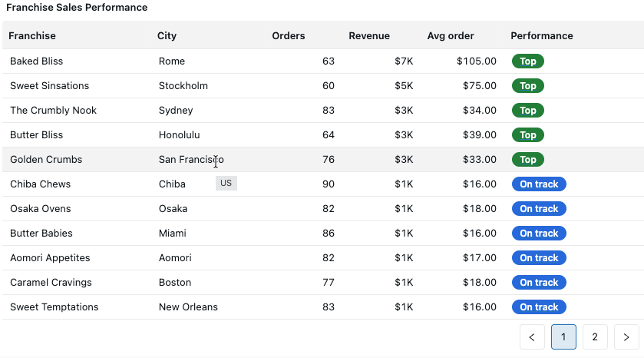Select page 1 in pagination

tap(563, 336)
